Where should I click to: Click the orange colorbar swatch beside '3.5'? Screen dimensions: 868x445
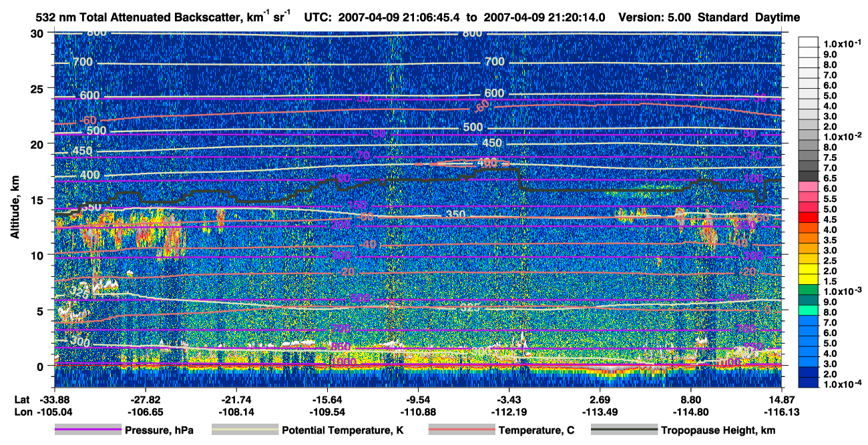808,238
